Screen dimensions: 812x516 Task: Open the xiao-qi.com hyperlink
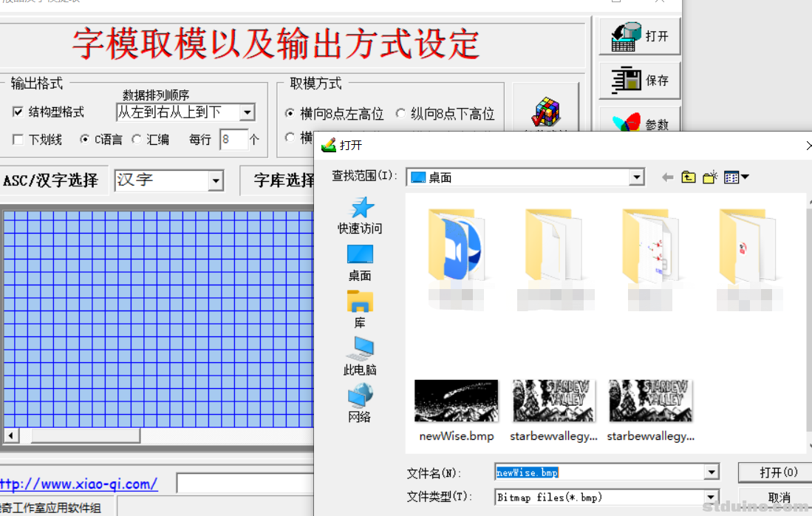click(79, 484)
